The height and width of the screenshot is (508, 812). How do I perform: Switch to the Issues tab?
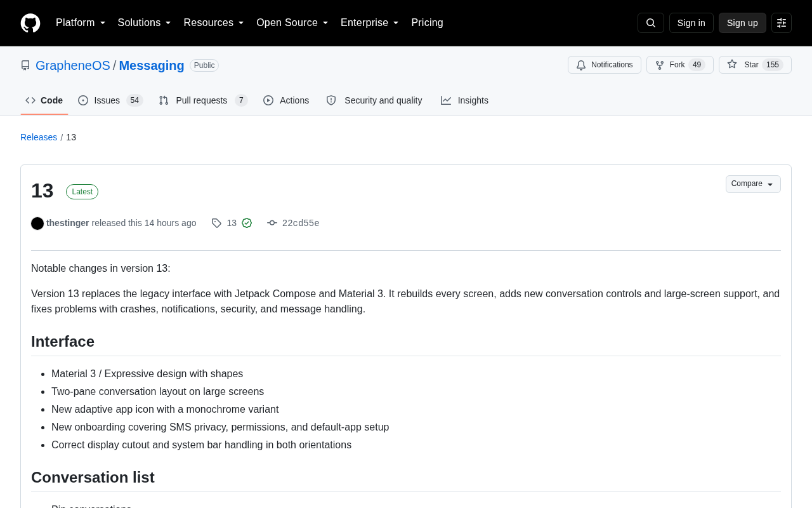coord(110,100)
